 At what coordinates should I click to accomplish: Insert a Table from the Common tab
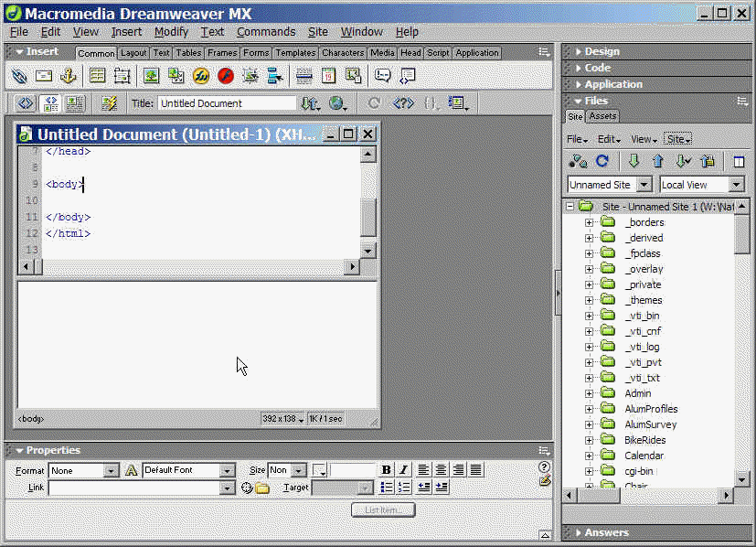(98, 76)
